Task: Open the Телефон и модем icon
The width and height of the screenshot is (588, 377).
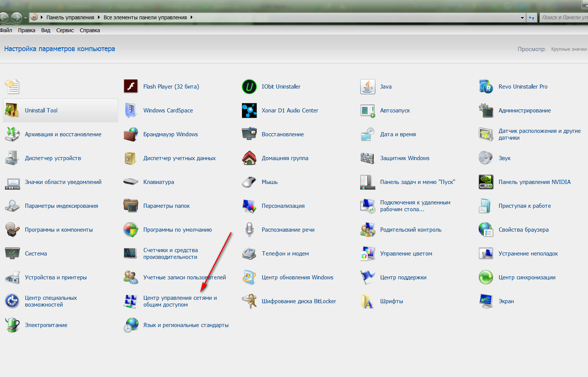Action: coord(249,254)
